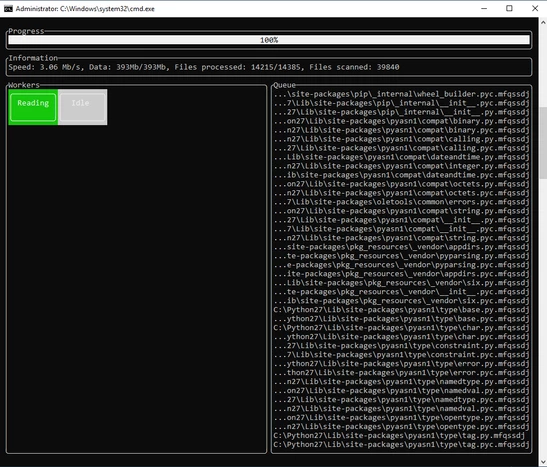
Task: Select queue entry type\namedtype.pyc.mfqssdj
Action: [401, 400]
